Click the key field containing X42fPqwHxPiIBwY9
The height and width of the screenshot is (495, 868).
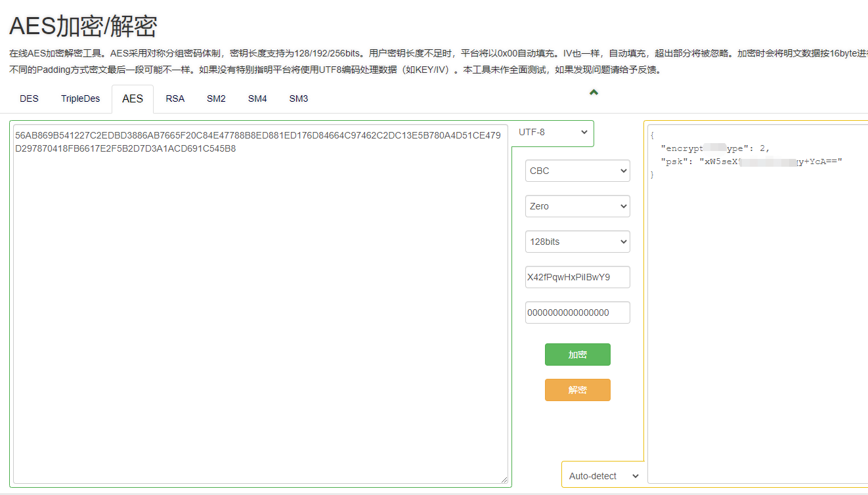tap(578, 277)
